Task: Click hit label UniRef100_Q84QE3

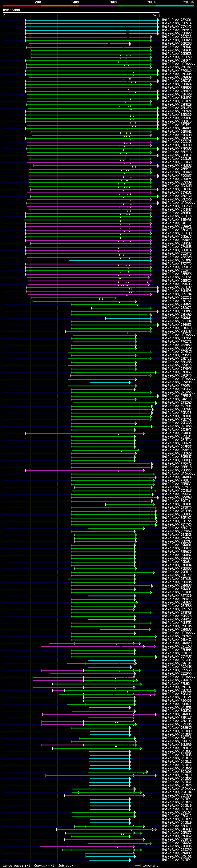Action: click(177, 325)
